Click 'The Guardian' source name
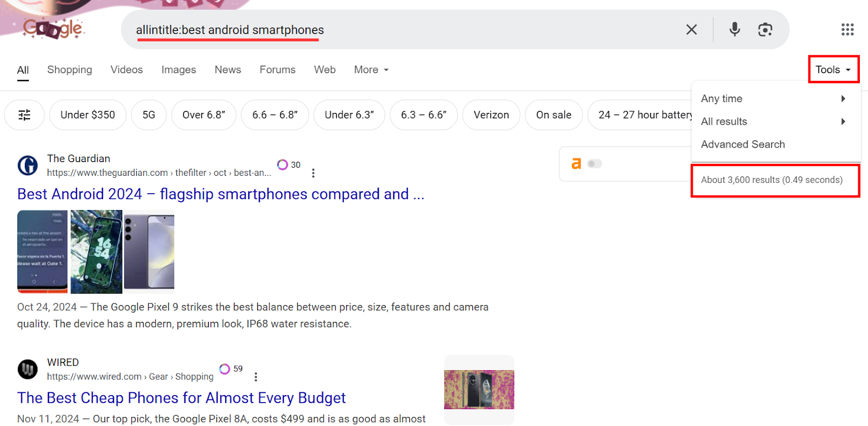The height and width of the screenshot is (426, 868). coord(79,158)
